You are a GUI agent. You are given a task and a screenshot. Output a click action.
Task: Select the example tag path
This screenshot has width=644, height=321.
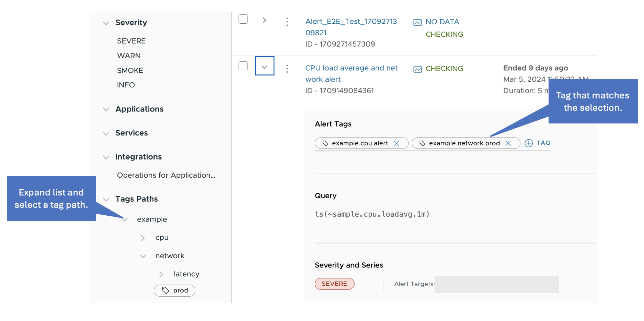pos(152,219)
